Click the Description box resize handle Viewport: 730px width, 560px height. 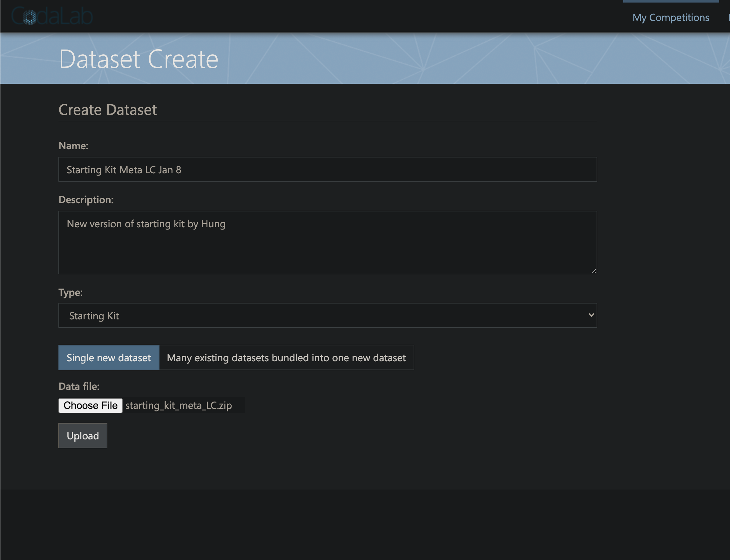click(595, 271)
